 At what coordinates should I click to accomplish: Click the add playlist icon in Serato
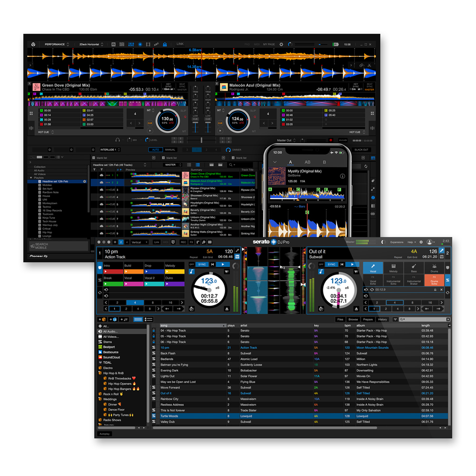124,319
